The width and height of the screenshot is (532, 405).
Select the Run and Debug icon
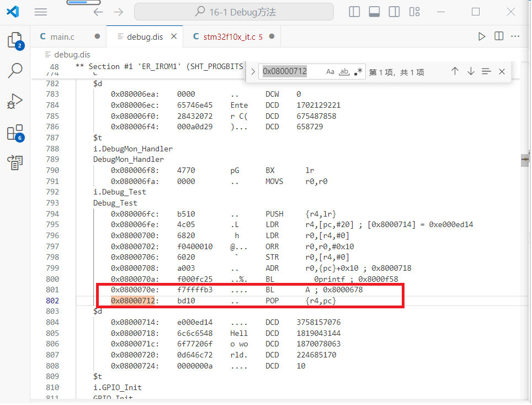(15, 101)
